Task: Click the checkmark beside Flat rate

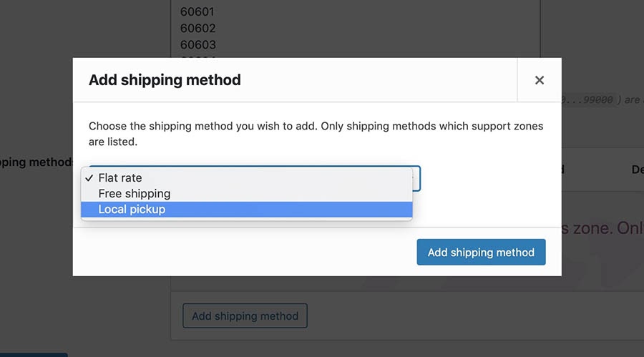Action: click(x=89, y=178)
